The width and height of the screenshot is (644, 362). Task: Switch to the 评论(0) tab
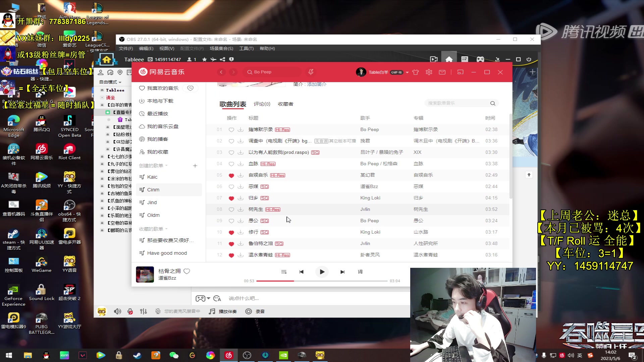(261, 104)
